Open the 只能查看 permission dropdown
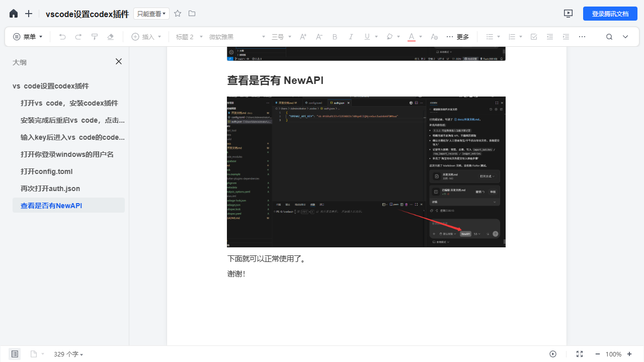Viewport: 644px width, 362px height. (x=151, y=14)
